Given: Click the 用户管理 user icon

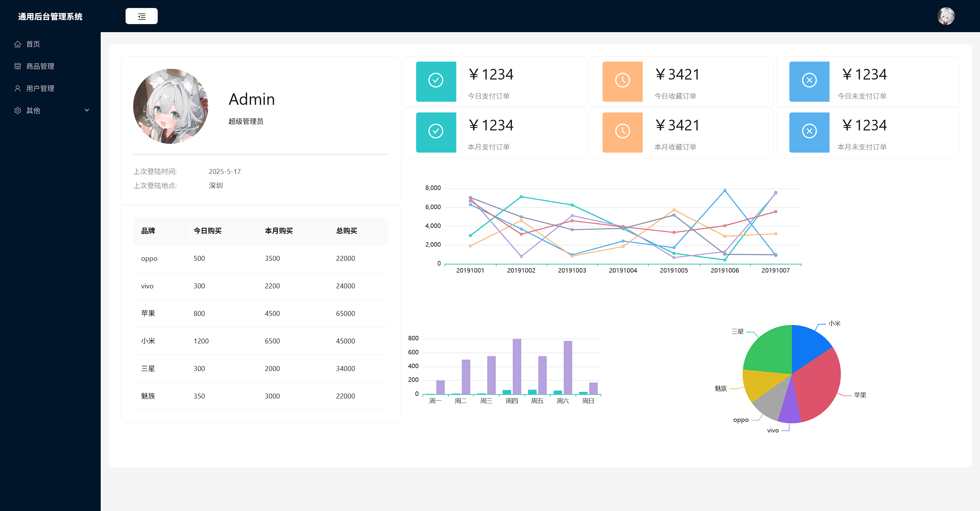Looking at the screenshot, I should click(x=18, y=88).
